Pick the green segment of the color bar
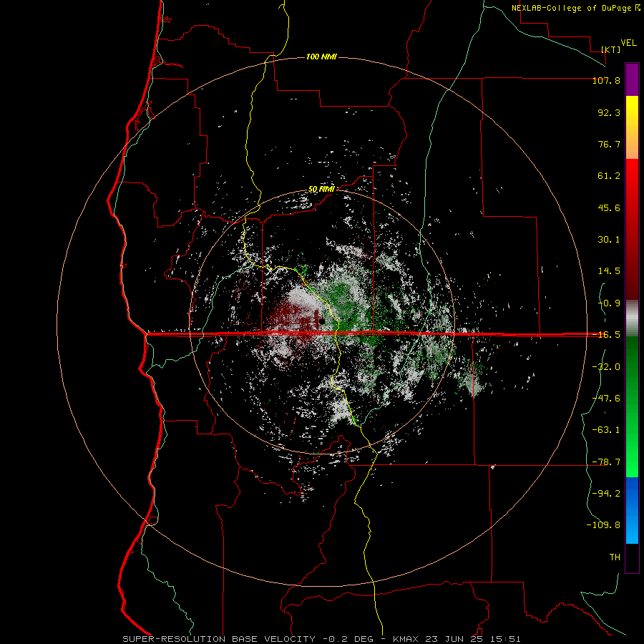 click(x=632, y=406)
